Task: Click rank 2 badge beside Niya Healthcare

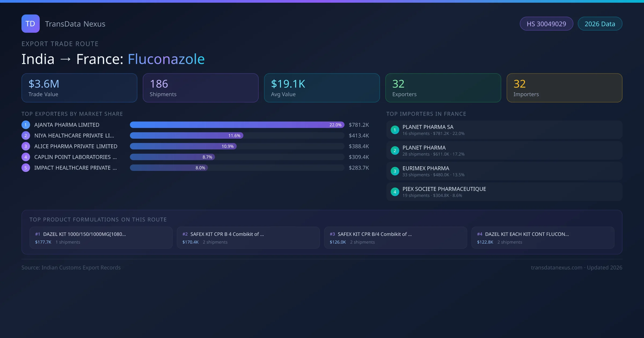Action: tap(26, 135)
